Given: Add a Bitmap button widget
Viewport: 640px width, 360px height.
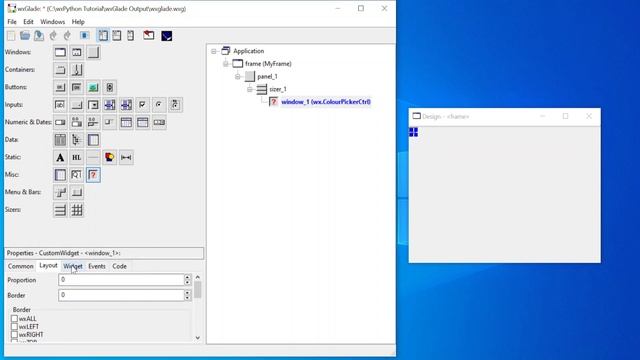Looking at the screenshot, I should (x=93, y=87).
